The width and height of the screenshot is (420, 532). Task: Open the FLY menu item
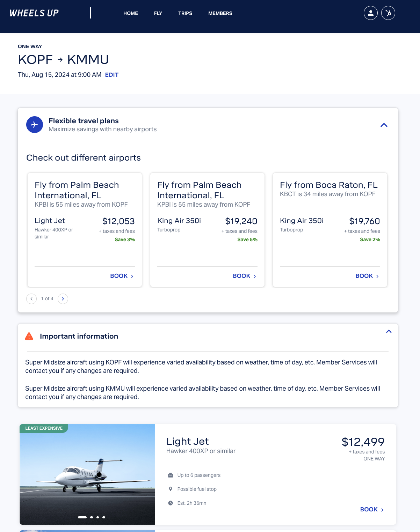tap(158, 13)
